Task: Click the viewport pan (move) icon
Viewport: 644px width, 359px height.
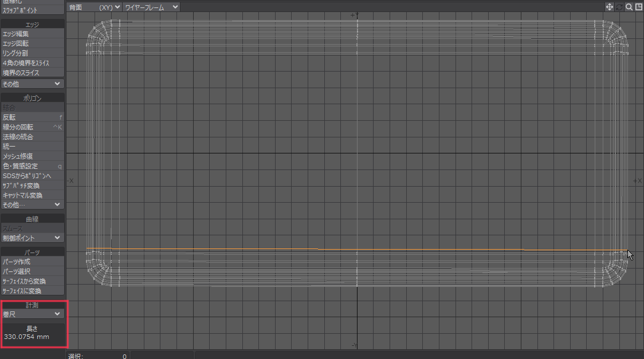Action: point(609,7)
